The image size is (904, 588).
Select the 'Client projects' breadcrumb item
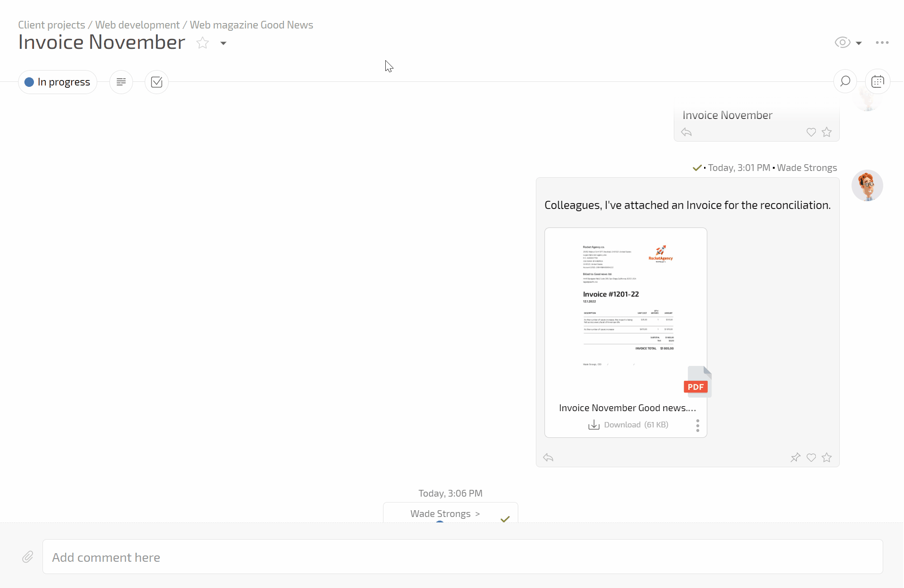click(x=51, y=24)
